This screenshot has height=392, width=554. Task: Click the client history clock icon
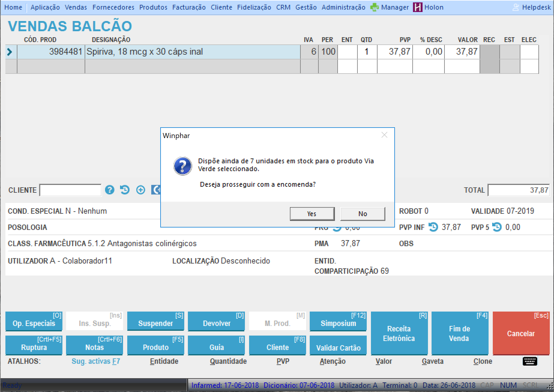coord(125,190)
